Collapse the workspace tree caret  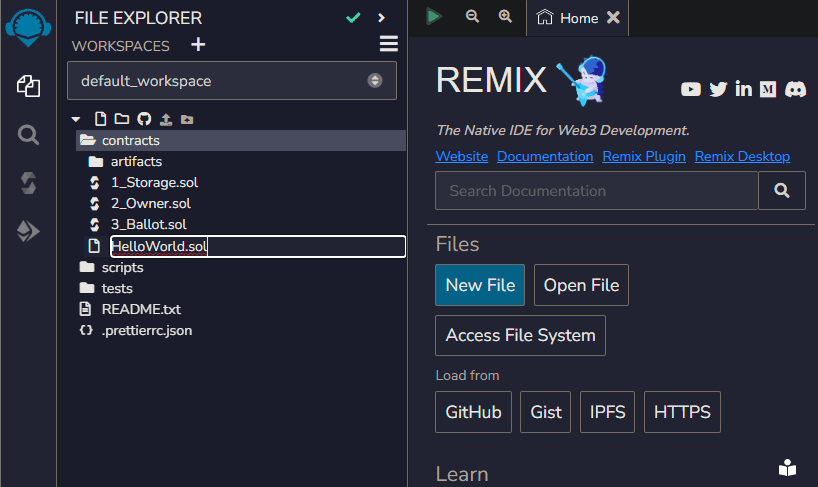[x=76, y=119]
